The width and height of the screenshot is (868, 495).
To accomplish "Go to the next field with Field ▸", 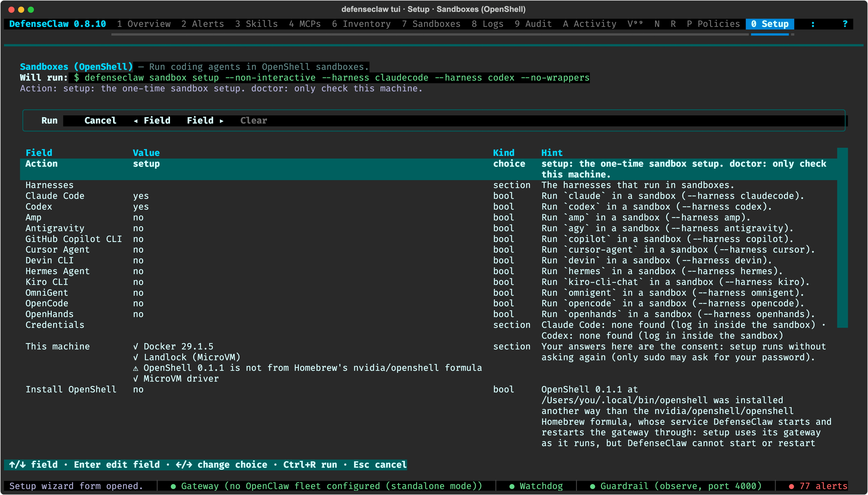I will click(x=205, y=120).
